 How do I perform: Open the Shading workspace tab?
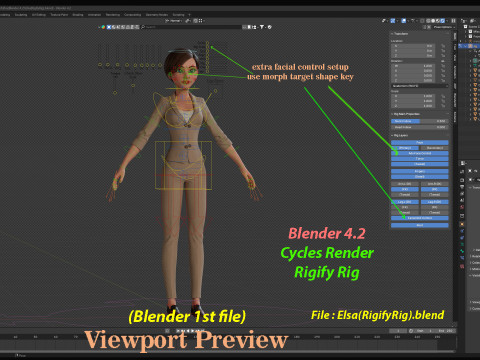[78, 15]
